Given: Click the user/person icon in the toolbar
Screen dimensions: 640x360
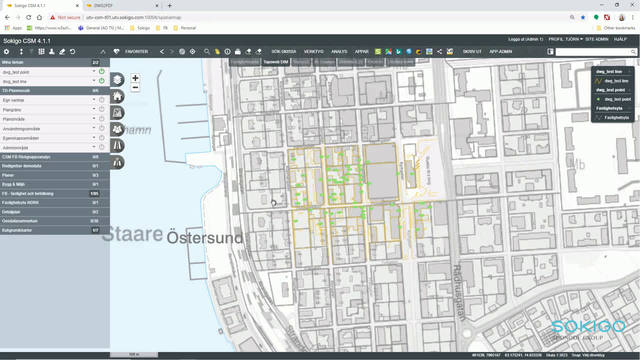Looking at the screenshot, I should (x=52, y=52).
